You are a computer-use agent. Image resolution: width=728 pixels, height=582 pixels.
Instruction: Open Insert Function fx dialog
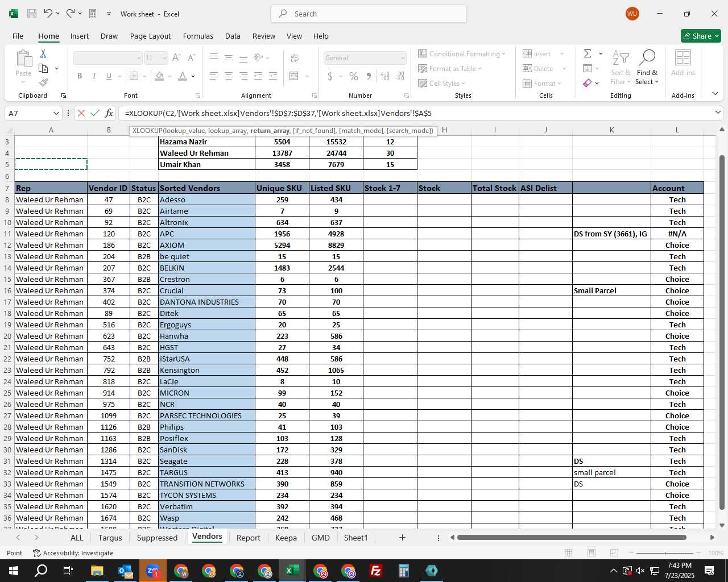pyautogui.click(x=109, y=113)
